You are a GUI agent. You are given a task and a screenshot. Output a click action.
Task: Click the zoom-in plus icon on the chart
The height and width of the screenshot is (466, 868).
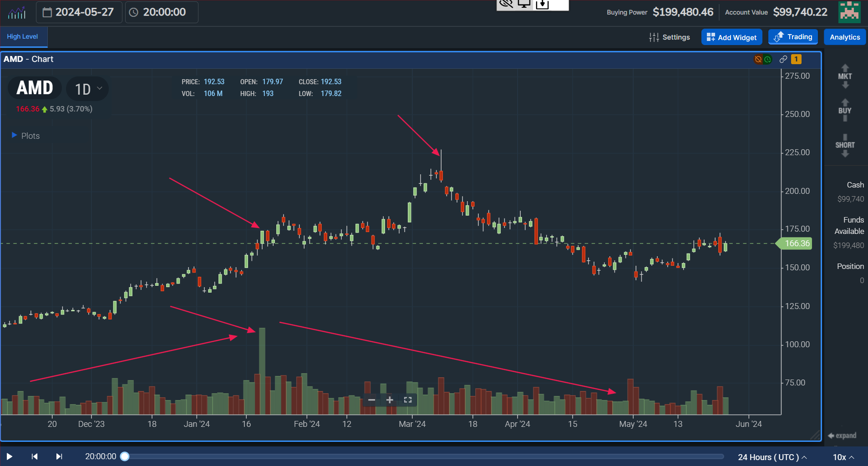(x=389, y=400)
